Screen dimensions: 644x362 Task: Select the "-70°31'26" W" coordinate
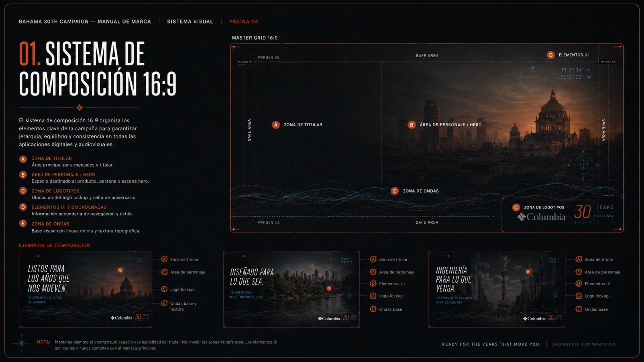(575, 77)
